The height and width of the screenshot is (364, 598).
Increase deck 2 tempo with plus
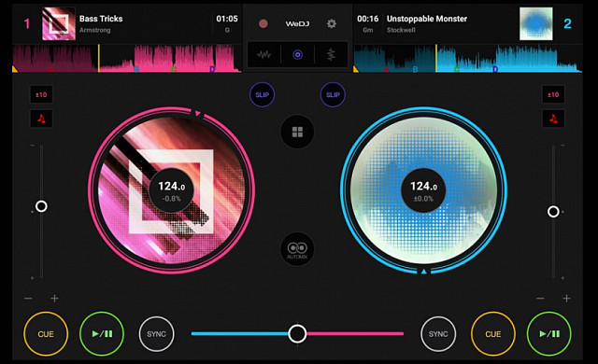coord(566,298)
